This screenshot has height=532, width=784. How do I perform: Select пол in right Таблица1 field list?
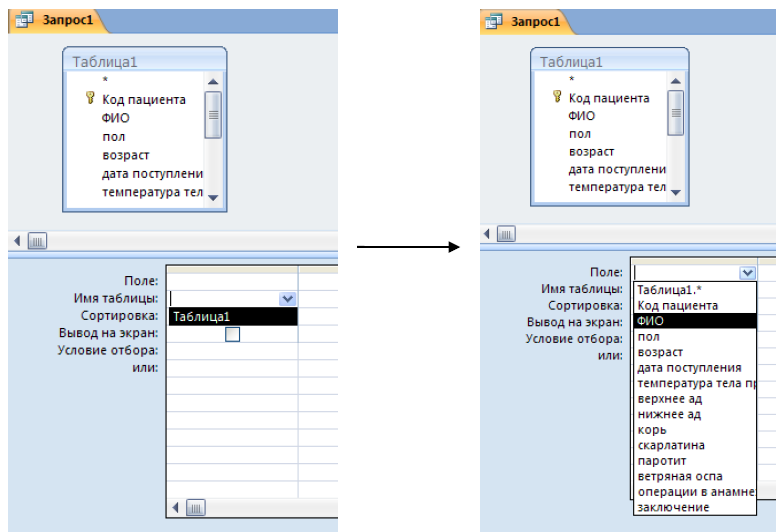tap(580, 134)
